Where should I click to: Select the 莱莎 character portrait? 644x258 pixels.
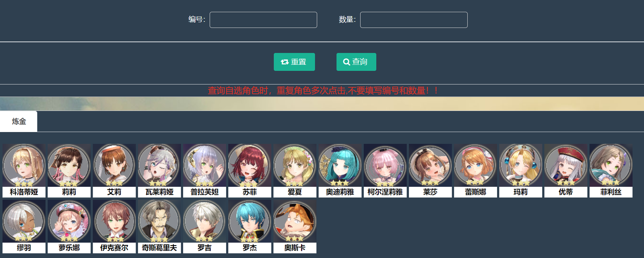coord(430,171)
